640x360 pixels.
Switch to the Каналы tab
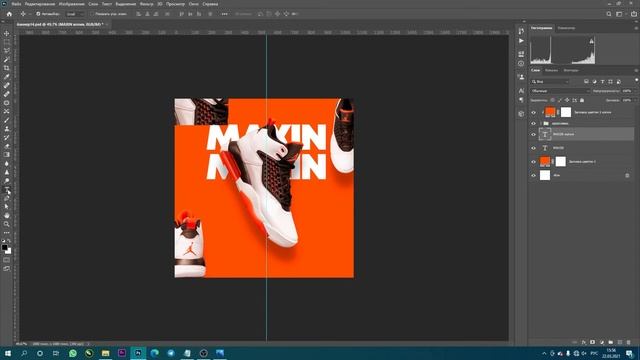551,70
